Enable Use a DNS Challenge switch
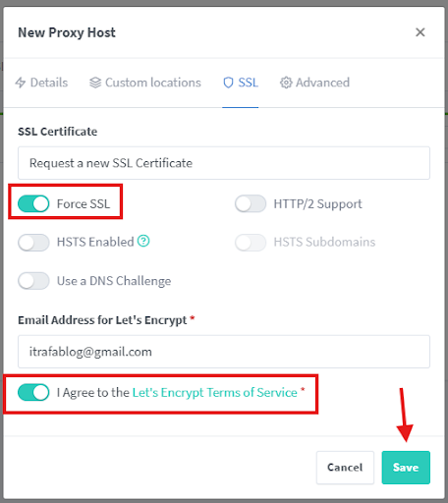This screenshot has width=448, height=503. (33, 281)
